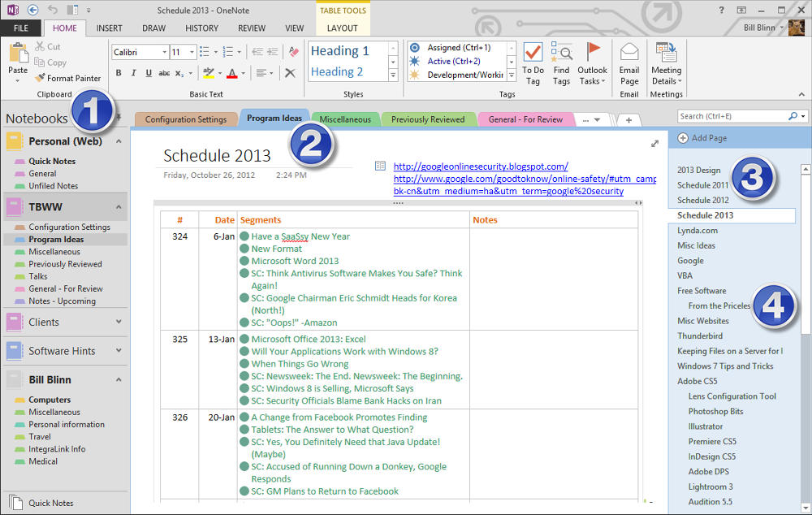Switch to the Previously Reviewed section tab
Image resolution: width=812 pixels, height=515 pixels.
coord(428,119)
